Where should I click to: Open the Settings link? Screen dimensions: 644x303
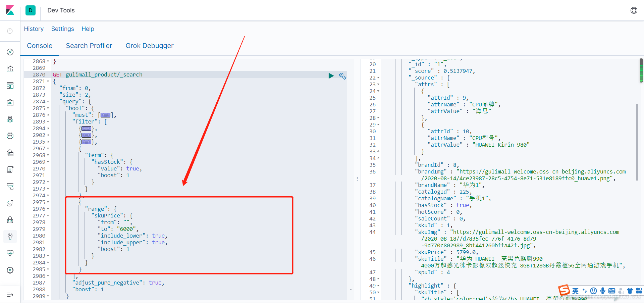click(x=63, y=29)
